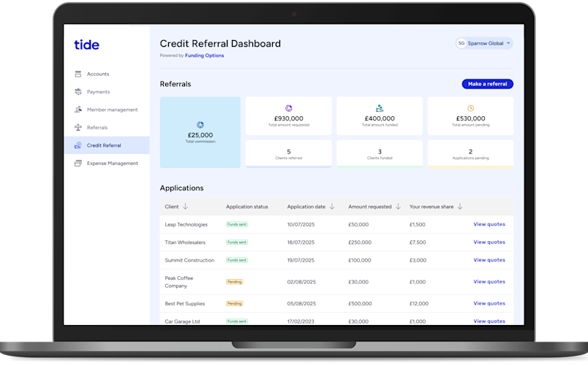Click the total amount funded icon
The height and width of the screenshot is (366, 588).
[x=380, y=108]
